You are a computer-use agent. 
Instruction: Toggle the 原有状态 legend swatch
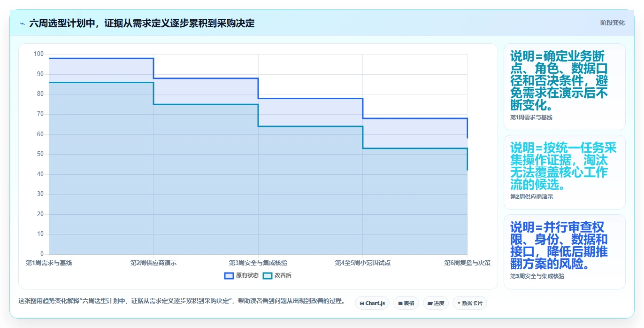coord(229,275)
